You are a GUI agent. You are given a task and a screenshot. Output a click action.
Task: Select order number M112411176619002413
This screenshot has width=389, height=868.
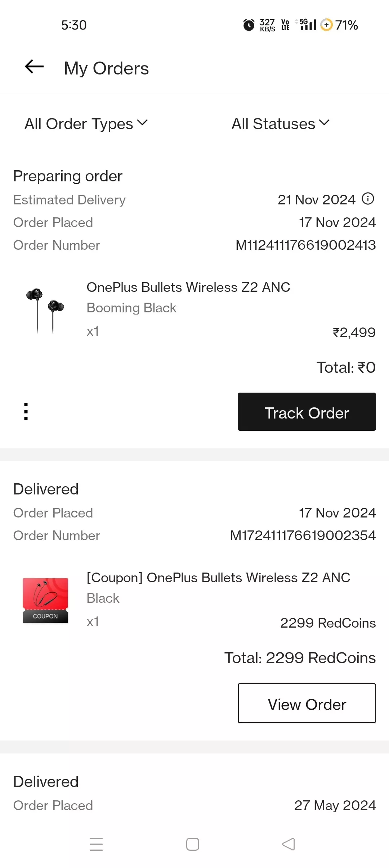pyautogui.click(x=305, y=245)
